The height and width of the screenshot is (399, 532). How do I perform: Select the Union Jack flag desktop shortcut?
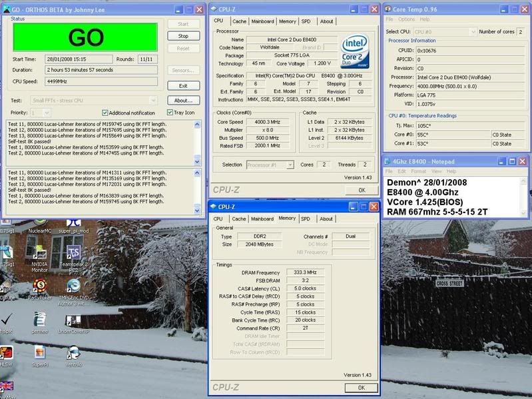[6, 388]
